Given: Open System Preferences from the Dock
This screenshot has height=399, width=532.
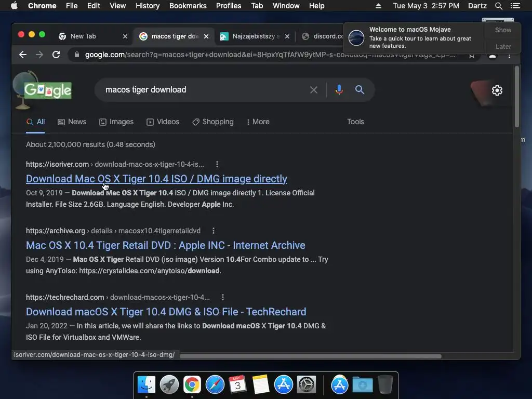Looking at the screenshot, I should pyautogui.click(x=307, y=385).
